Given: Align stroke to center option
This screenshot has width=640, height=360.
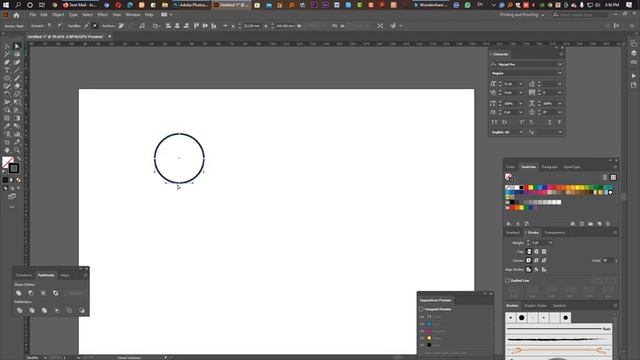Looking at the screenshot, I should pos(529,269).
